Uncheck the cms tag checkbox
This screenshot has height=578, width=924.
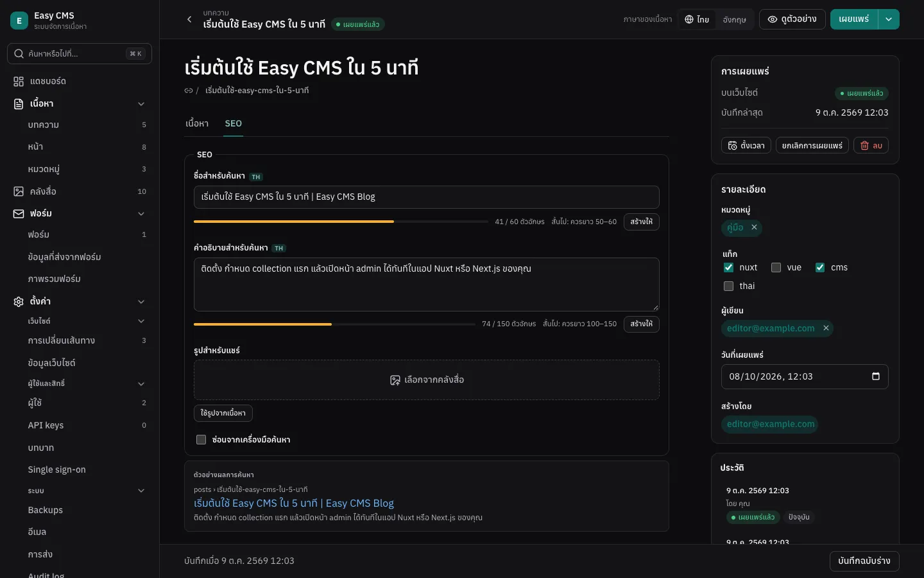[820, 268]
